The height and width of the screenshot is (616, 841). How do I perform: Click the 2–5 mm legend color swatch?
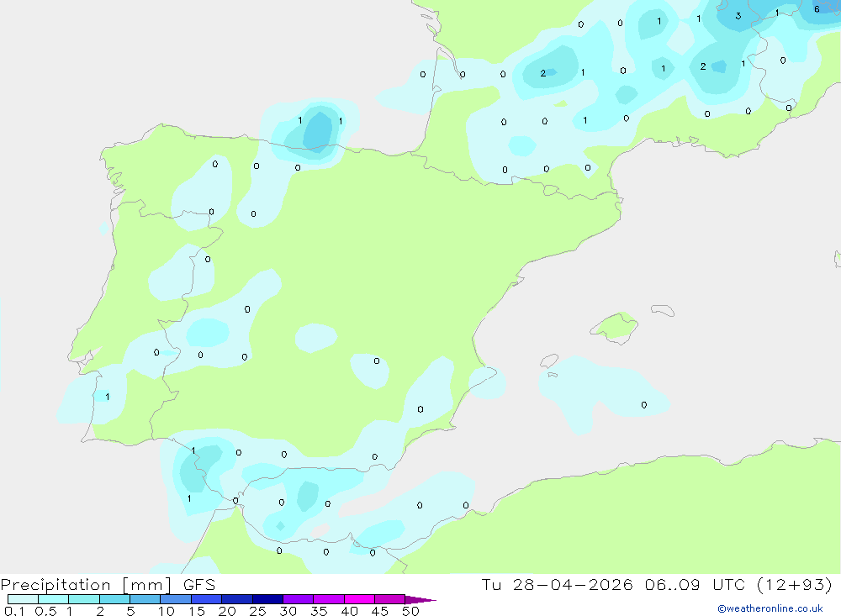[x=114, y=599]
